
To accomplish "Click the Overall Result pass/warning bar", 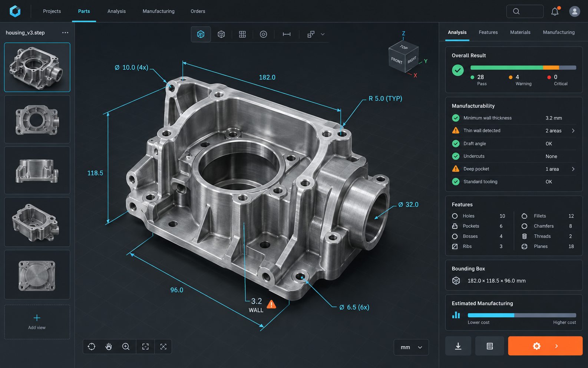I will coord(523,68).
